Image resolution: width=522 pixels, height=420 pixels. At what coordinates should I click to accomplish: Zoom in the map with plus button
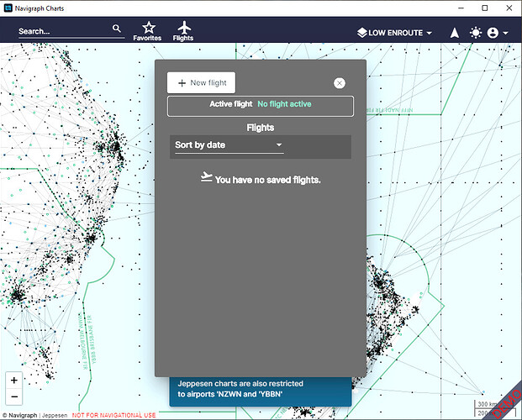pyautogui.click(x=14, y=380)
